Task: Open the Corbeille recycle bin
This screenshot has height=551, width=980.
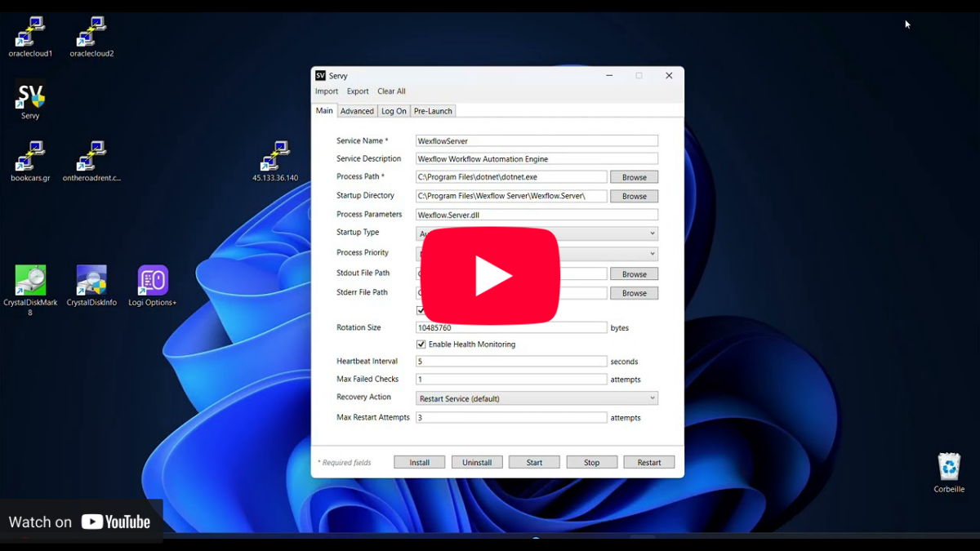Action: (x=949, y=473)
